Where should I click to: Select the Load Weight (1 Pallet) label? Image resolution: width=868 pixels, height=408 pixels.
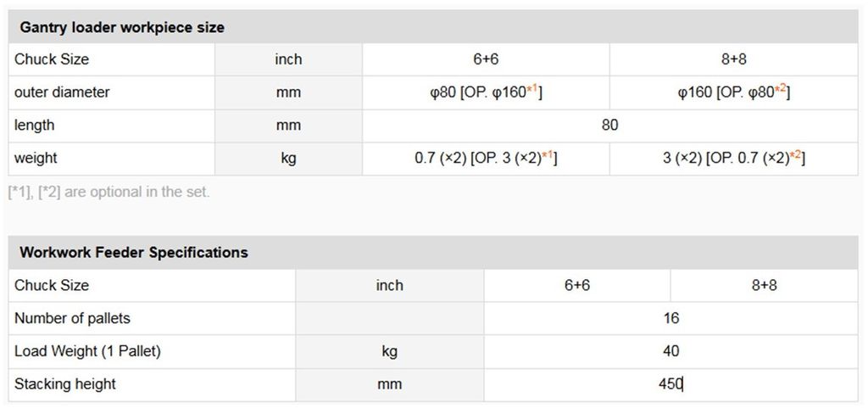tap(87, 351)
